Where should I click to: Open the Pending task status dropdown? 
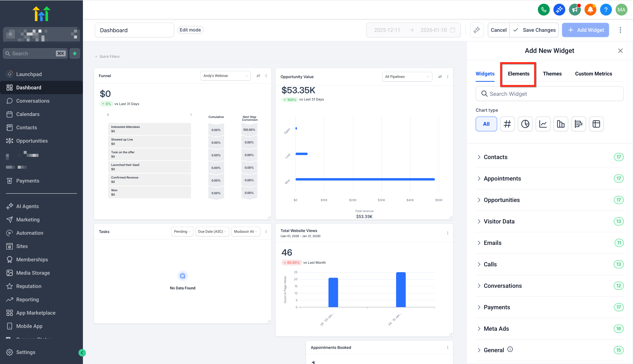(182, 232)
